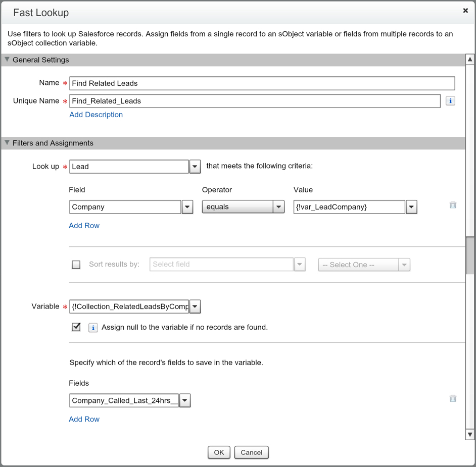
Task: Delete the Company filter row with trash icon
Action: [x=453, y=205]
